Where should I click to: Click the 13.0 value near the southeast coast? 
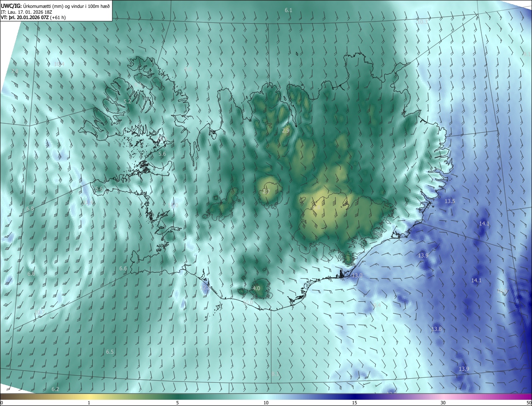(357, 276)
